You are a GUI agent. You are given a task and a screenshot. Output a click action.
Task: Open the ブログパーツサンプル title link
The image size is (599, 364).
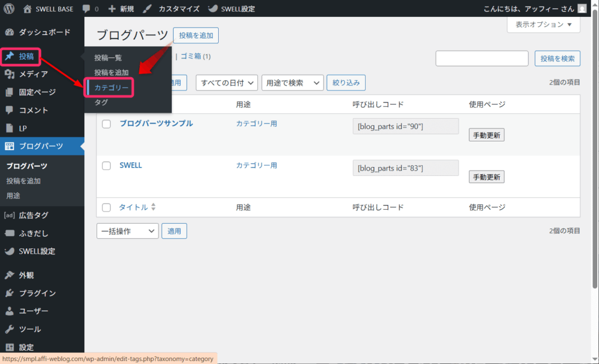click(156, 123)
